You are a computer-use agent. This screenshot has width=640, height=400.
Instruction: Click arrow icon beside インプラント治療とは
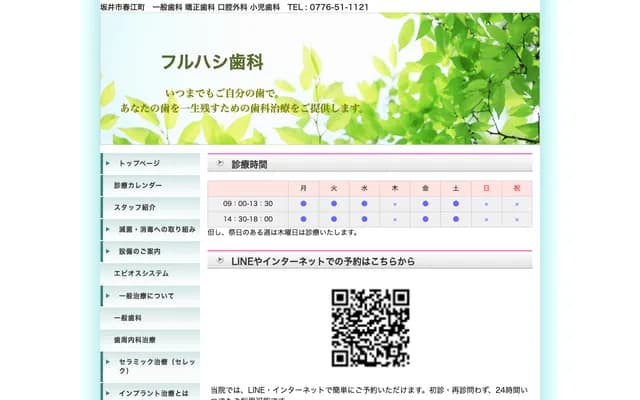108,393
